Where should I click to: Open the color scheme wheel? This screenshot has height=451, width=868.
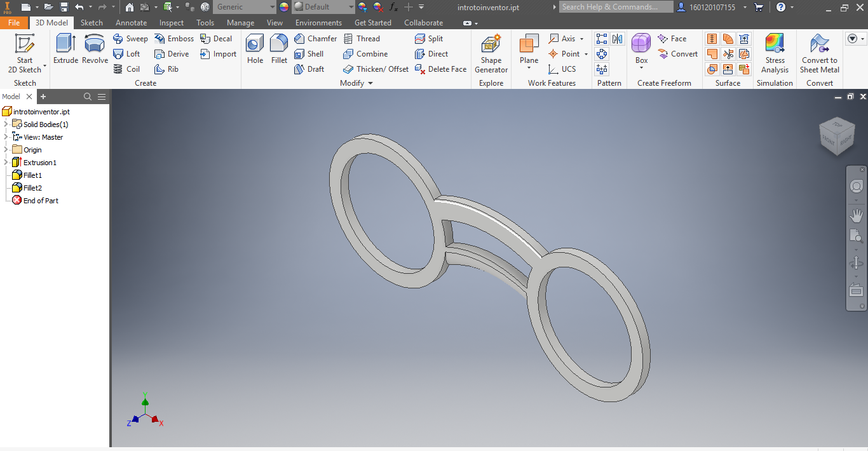pyautogui.click(x=283, y=7)
